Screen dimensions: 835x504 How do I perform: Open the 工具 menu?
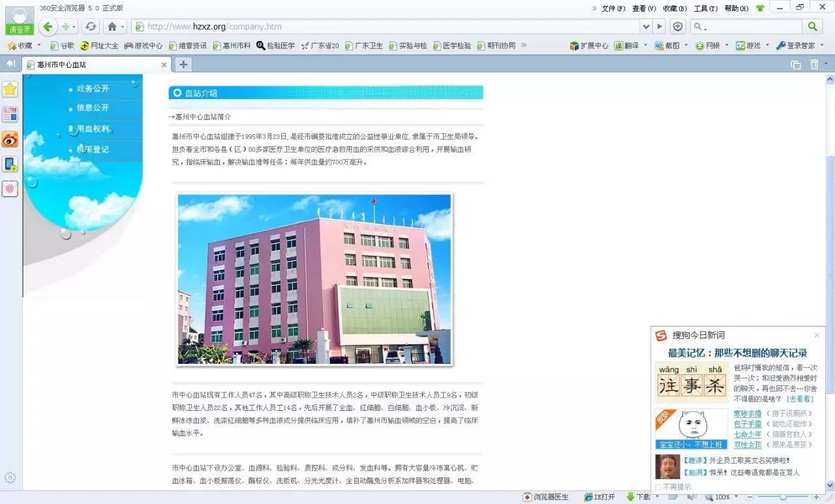(x=703, y=7)
